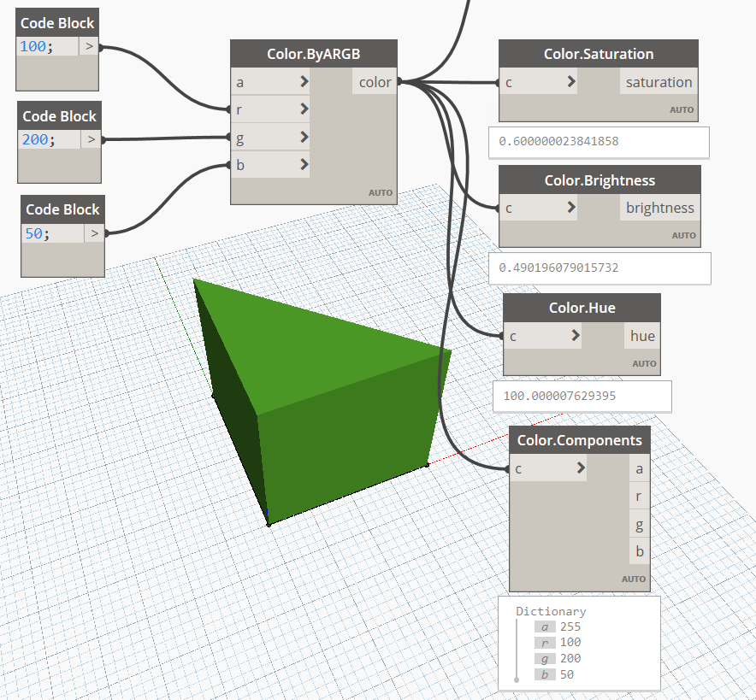Viewport: 756px width, 700px height.
Task: Click the "color" output port of Color.ByARGB
Action: click(x=375, y=82)
